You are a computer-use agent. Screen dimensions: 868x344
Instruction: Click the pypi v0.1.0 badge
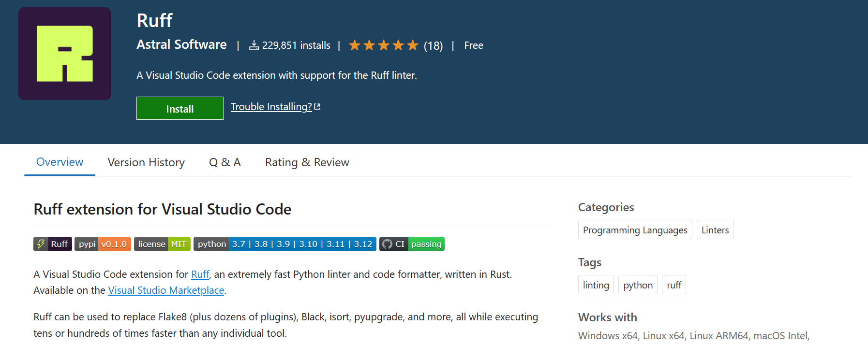[103, 244]
